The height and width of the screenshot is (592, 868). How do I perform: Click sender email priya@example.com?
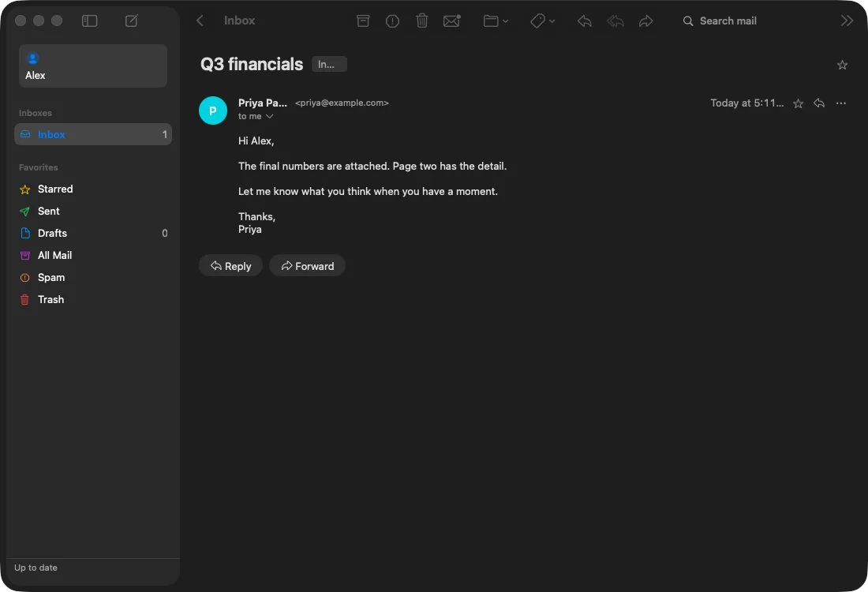[x=342, y=103]
